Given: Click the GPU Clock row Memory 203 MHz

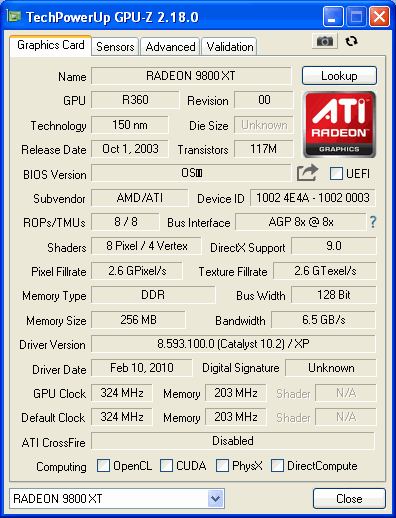Looking at the screenshot, I should click(236, 393).
